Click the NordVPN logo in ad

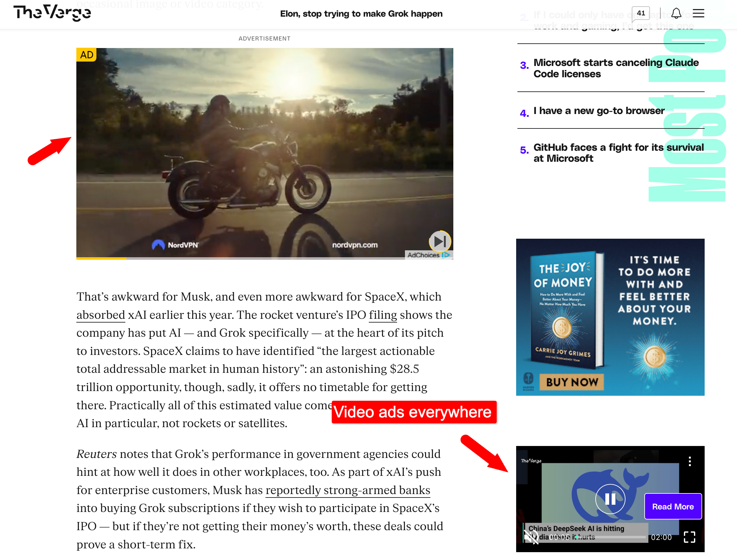tap(175, 245)
